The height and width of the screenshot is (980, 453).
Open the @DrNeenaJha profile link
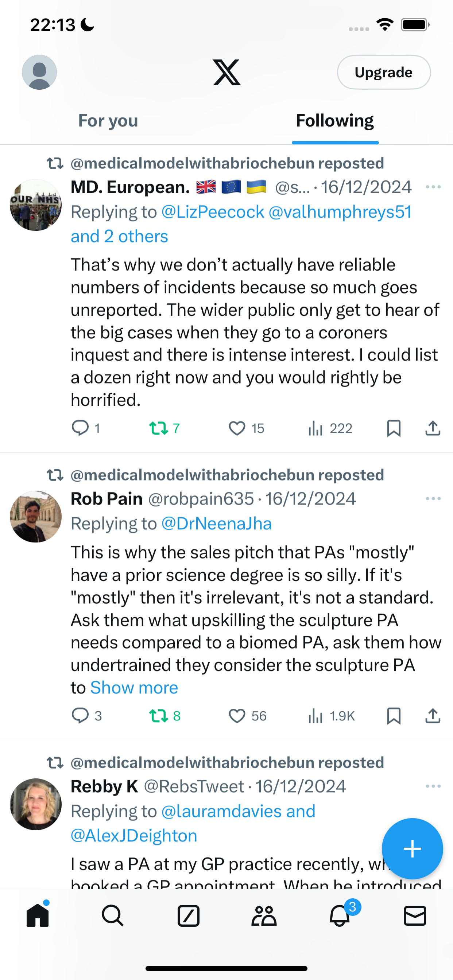point(217,524)
